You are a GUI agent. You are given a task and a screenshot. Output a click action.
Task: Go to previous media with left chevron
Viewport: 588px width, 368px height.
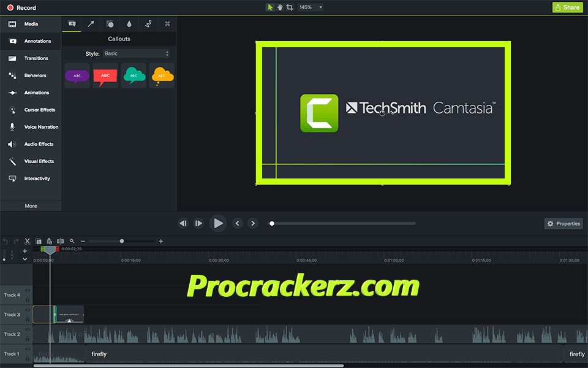click(x=238, y=223)
